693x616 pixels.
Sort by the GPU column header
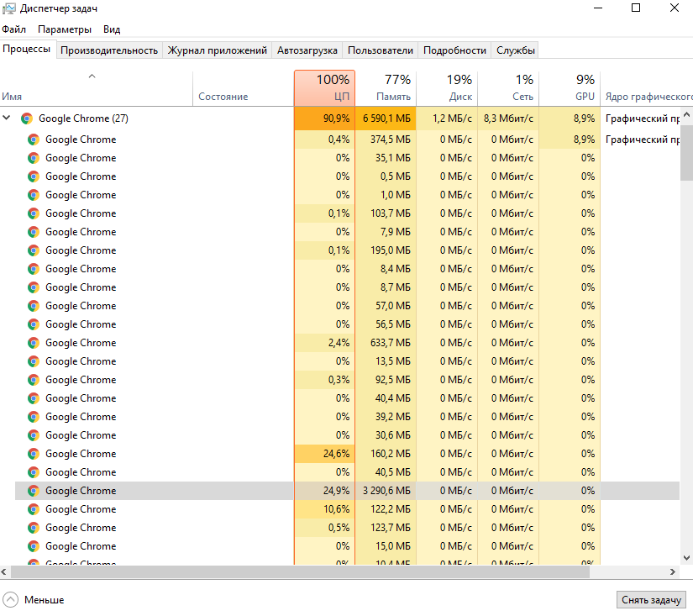pos(570,88)
